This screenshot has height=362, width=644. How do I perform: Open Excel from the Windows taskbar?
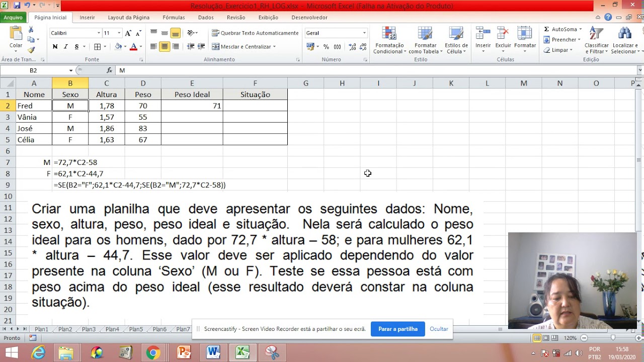click(x=243, y=352)
